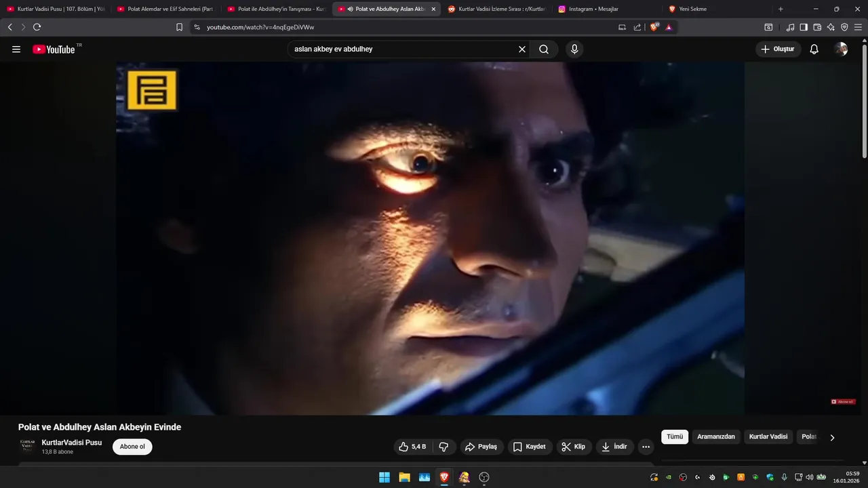Image resolution: width=868 pixels, height=488 pixels.
Task: Open the three-dot more actions menu
Action: (x=646, y=447)
